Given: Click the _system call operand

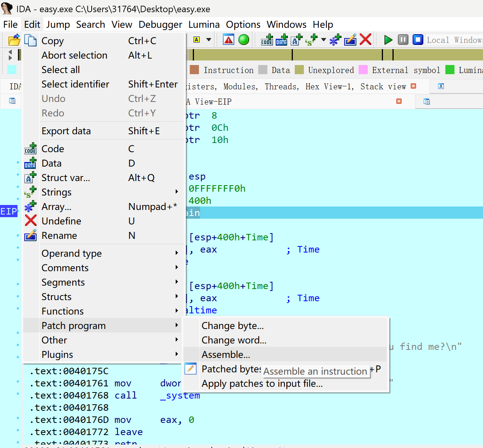Looking at the screenshot, I should [x=180, y=396].
